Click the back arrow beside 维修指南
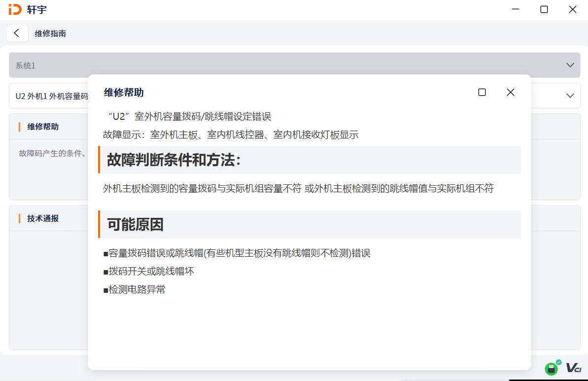This screenshot has width=588, height=381. coord(17,33)
